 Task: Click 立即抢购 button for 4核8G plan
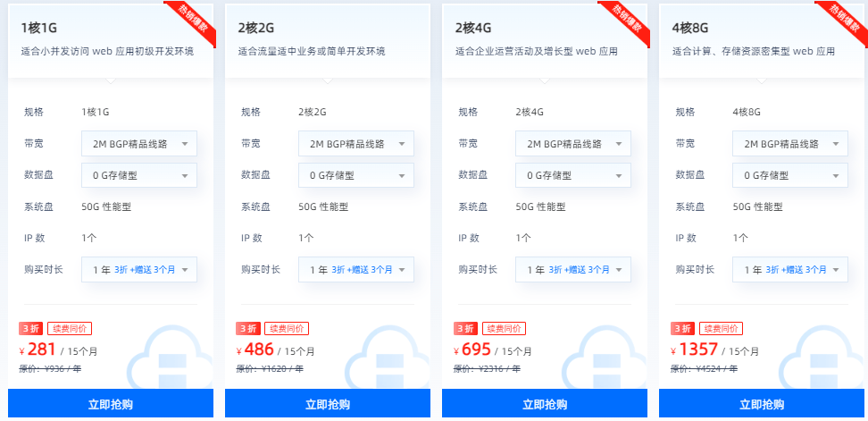[x=762, y=403]
